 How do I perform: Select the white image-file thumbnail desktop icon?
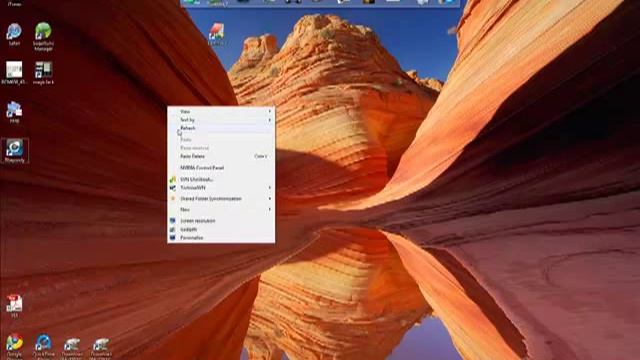point(14,73)
